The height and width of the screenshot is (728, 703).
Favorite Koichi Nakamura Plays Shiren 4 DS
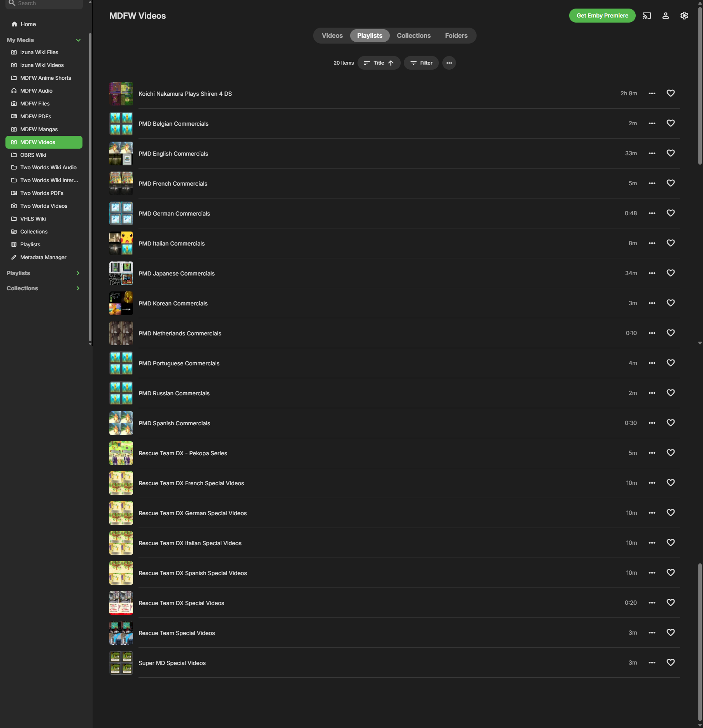click(x=670, y=93)
